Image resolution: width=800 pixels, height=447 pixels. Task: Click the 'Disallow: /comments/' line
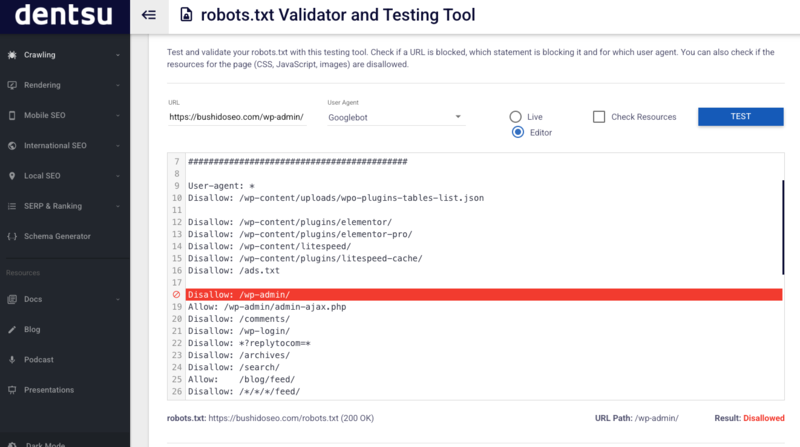click(239, 319)
